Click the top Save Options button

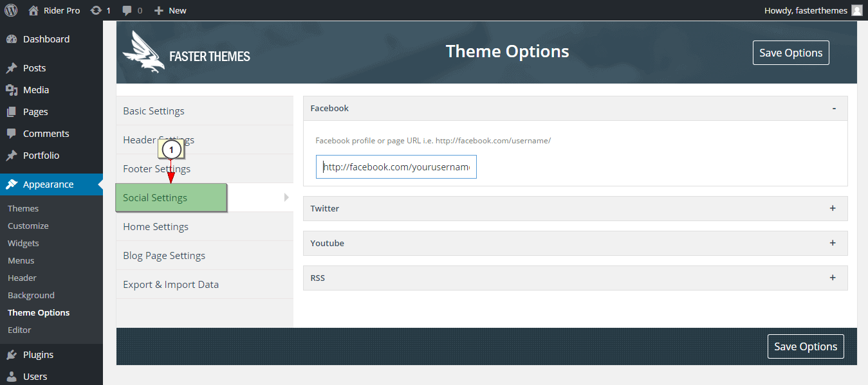(x=791, y=53)
